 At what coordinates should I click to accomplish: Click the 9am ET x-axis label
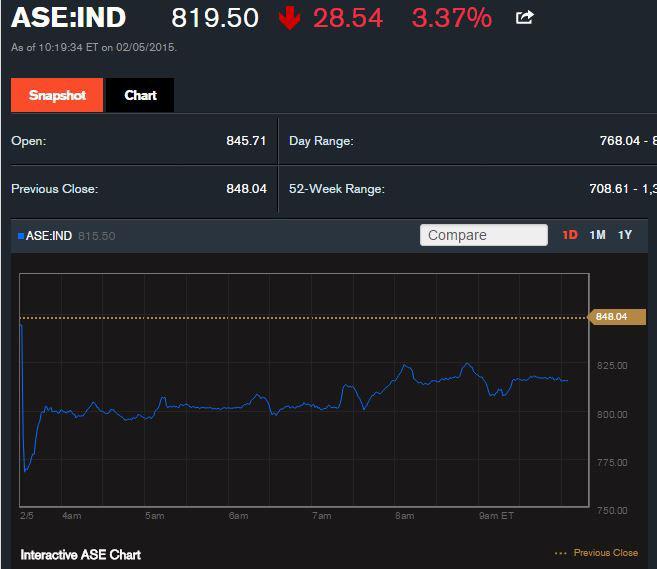coord(496,516)
